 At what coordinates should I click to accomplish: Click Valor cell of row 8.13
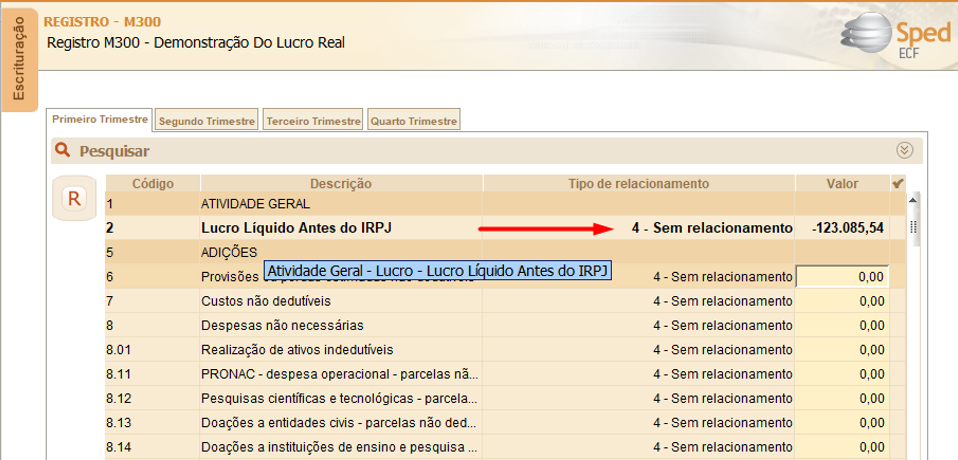[843, 423]
